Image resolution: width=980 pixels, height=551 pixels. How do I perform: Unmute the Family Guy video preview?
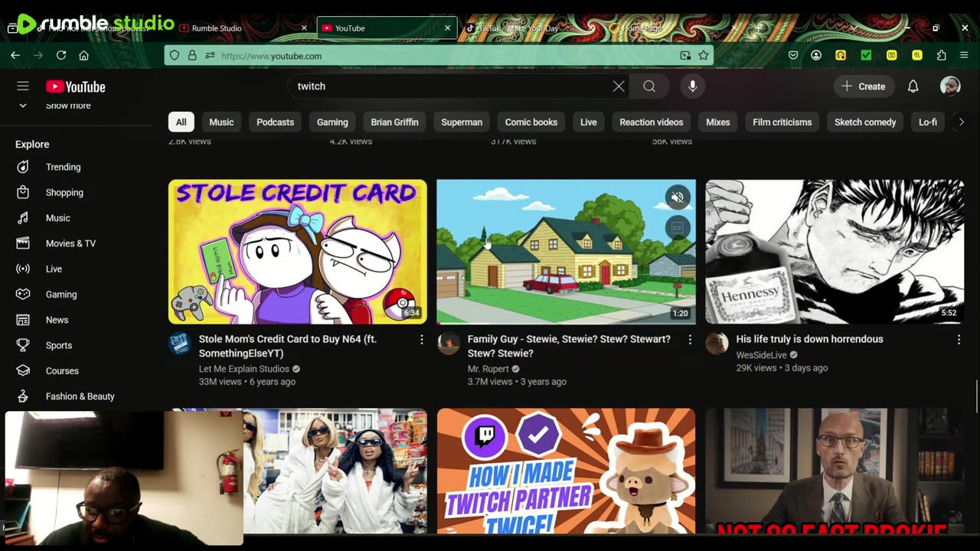(678, 197)
